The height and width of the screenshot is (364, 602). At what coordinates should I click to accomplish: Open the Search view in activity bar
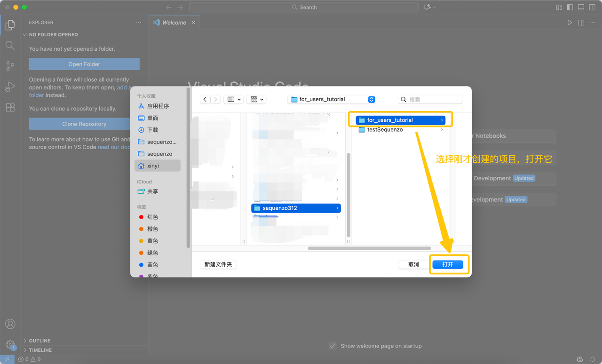pyautogui.click(x=10, y=46)
